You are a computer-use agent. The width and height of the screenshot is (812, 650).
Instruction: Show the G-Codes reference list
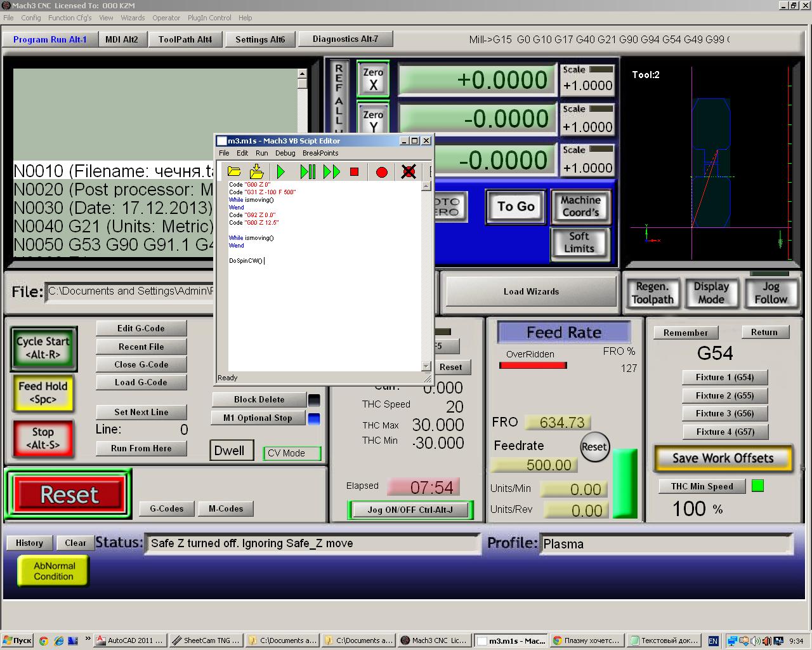coord(167,509)
